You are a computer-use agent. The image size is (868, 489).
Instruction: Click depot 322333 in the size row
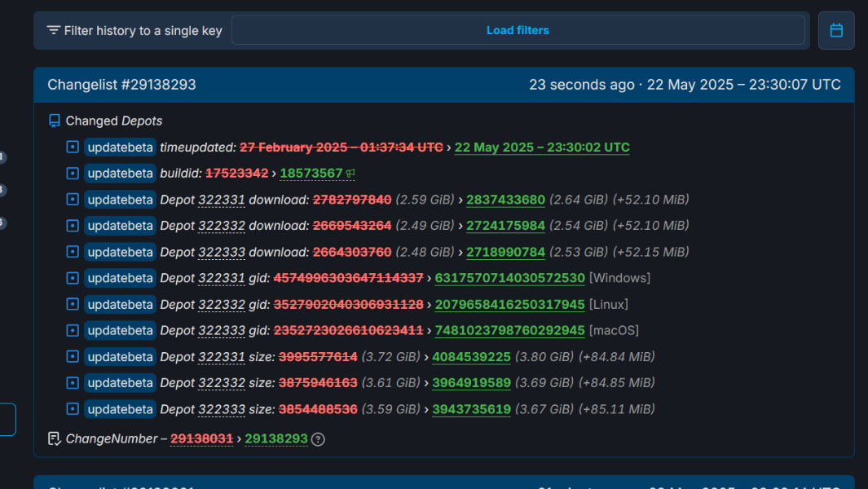point(222,408)
